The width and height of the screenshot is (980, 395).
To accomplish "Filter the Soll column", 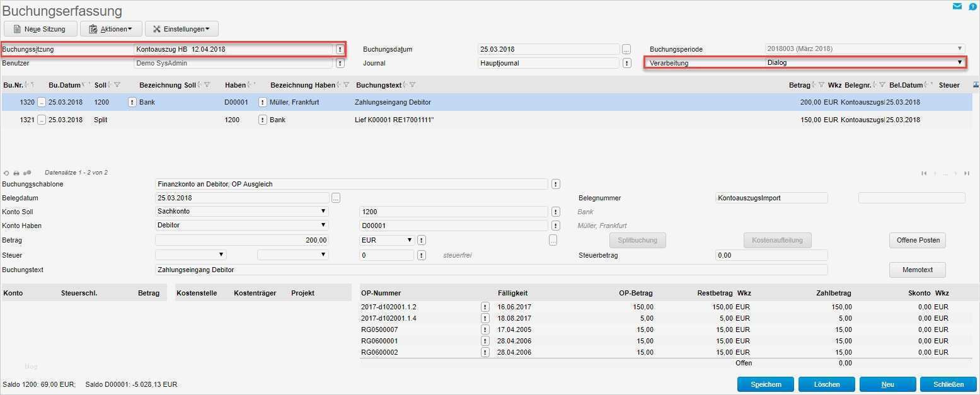I will (117, 85).
